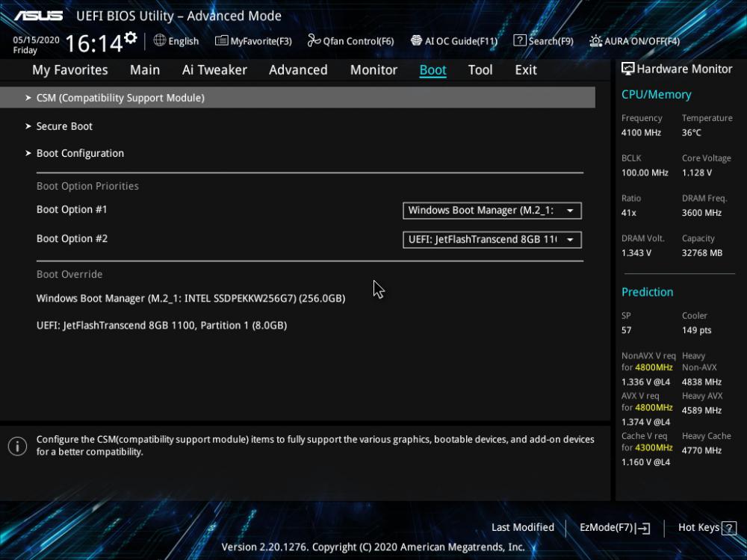
Task: Click the 1.160 V @L4 cache value
Action: click(x=645, y=462)
